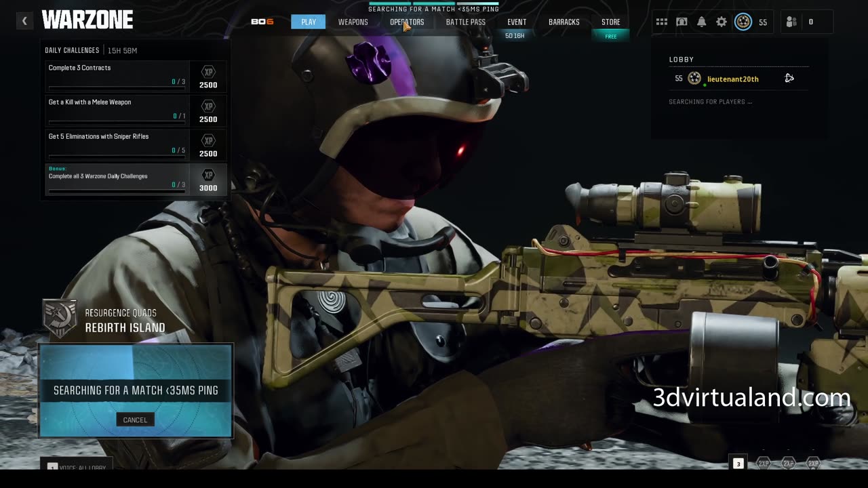This screenshot has width=868, height=488.
Task: Click the 5D 16H event timer
Action: pyautogui.click(x=515, y=36)
